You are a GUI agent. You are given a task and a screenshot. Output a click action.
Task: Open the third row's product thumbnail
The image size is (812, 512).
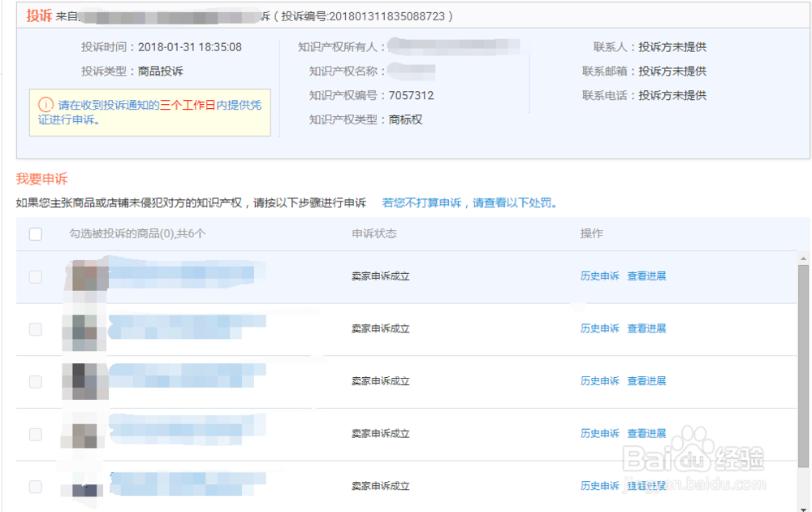click(85, 381)
